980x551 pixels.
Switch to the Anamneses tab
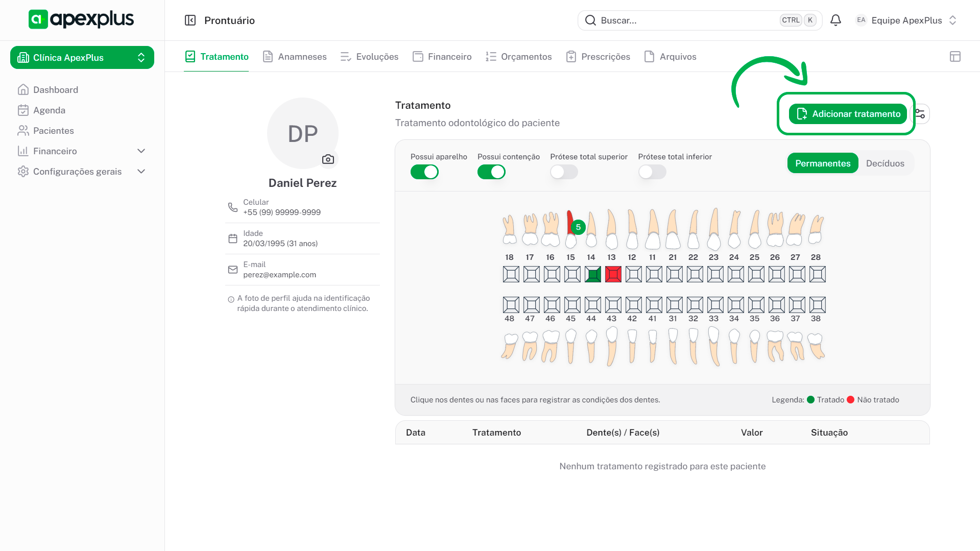295,57
